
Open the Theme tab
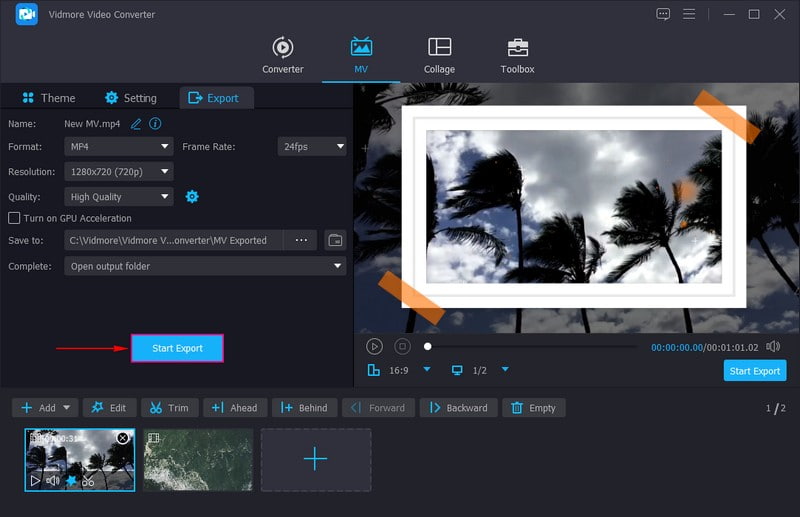[48, 98]
